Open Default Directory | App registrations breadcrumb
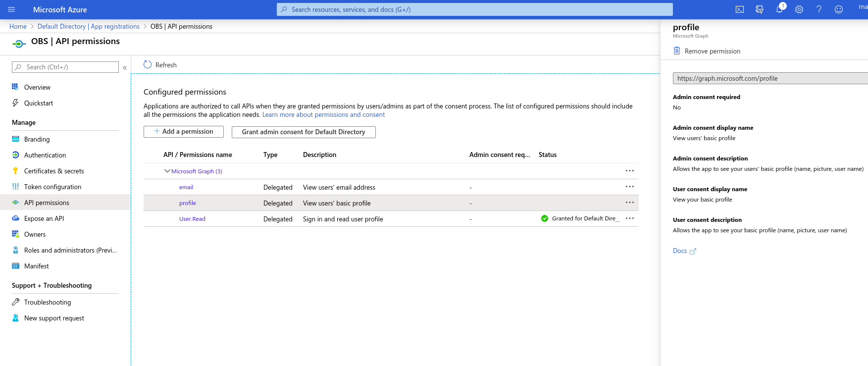 pyautogui.click(x=89, y=26)
